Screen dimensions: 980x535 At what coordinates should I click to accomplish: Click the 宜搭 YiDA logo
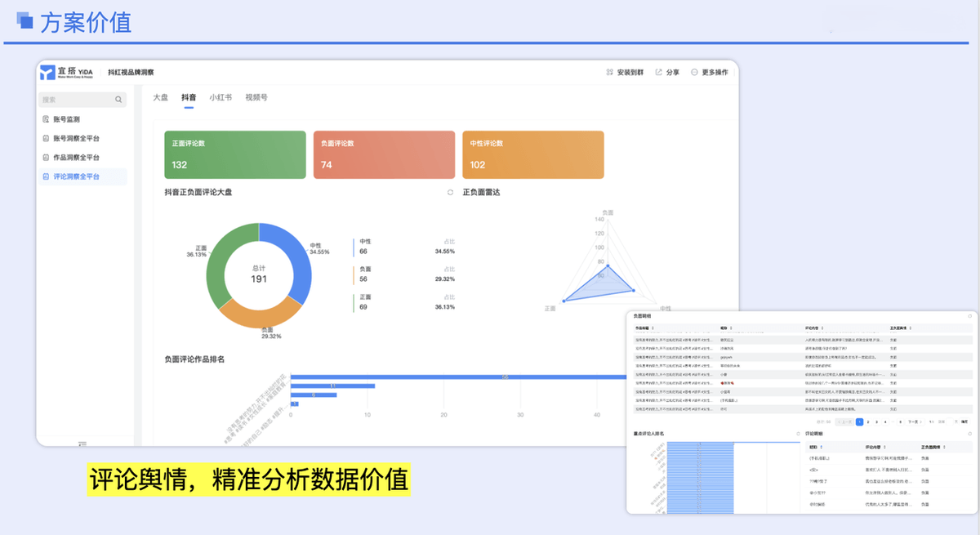(66, 72)
